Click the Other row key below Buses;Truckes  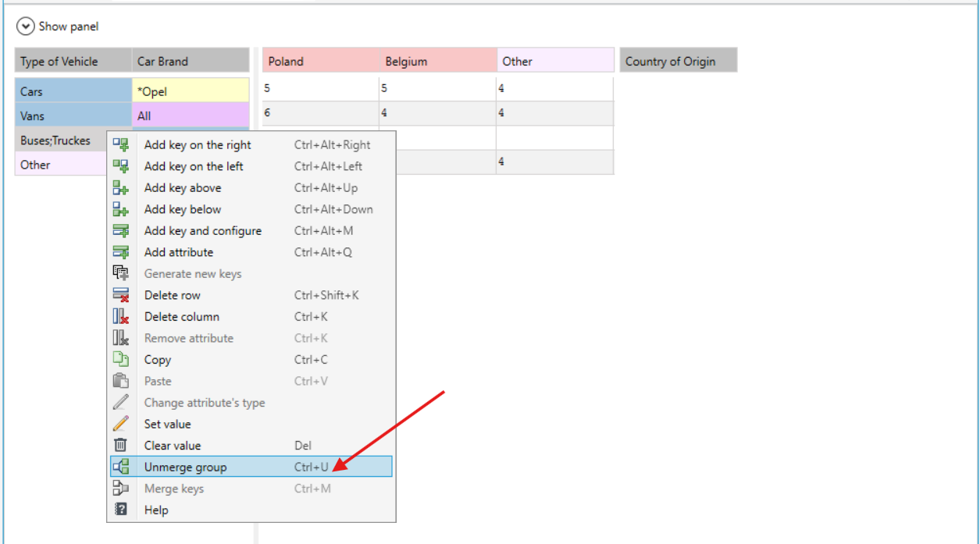pos(61,165)
